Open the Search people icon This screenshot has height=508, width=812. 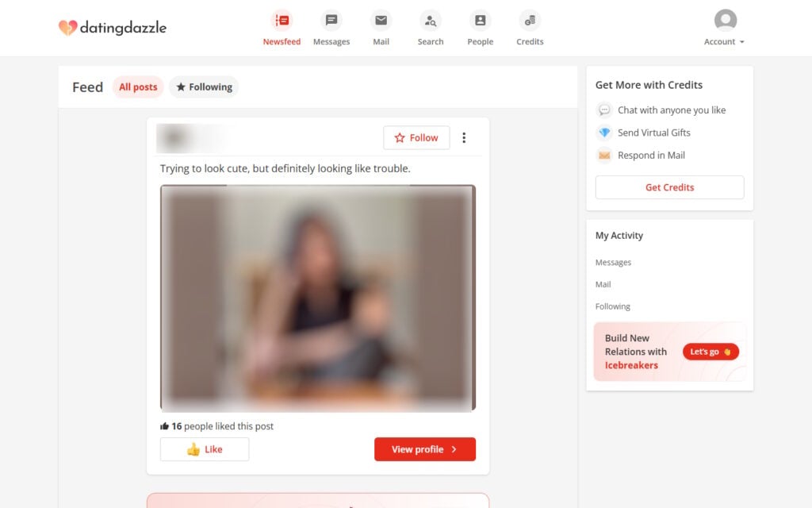(431, 20)
